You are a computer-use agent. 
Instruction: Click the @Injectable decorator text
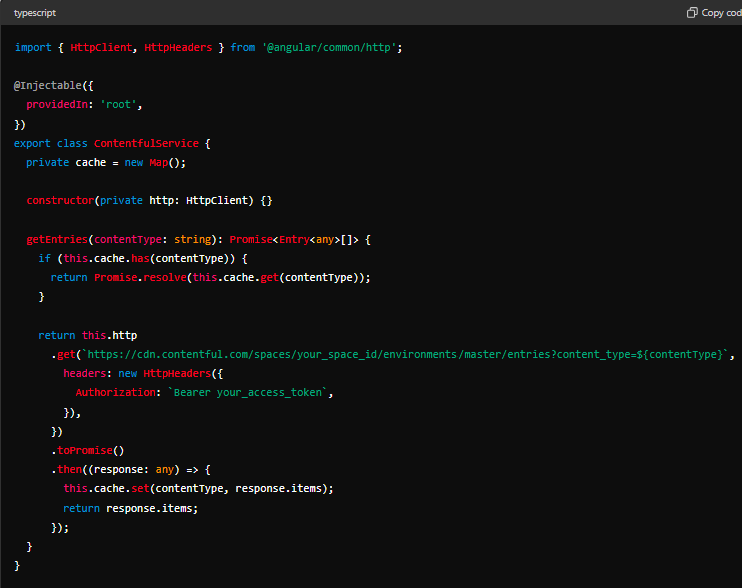pos(51,86)
